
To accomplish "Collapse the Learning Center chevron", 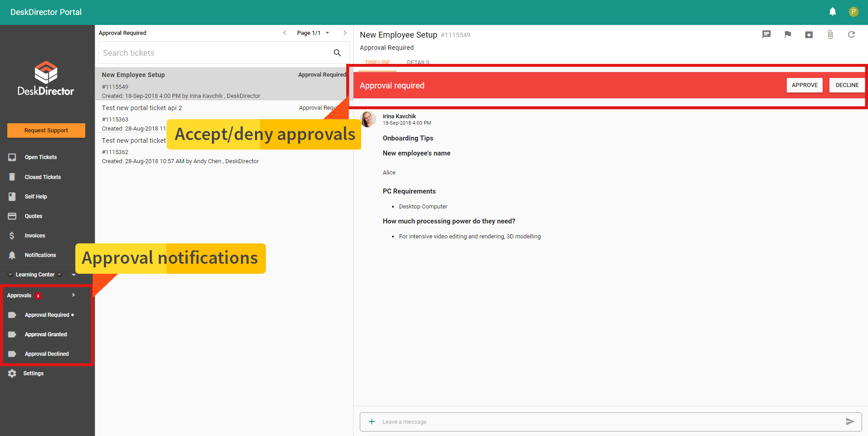I will [x=74, y=274].
